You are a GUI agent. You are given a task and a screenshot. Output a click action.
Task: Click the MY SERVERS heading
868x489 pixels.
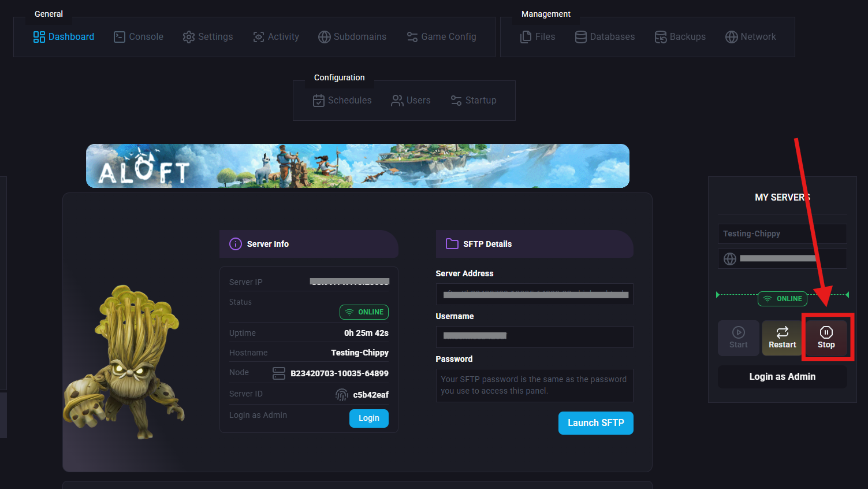click(783, 198)
